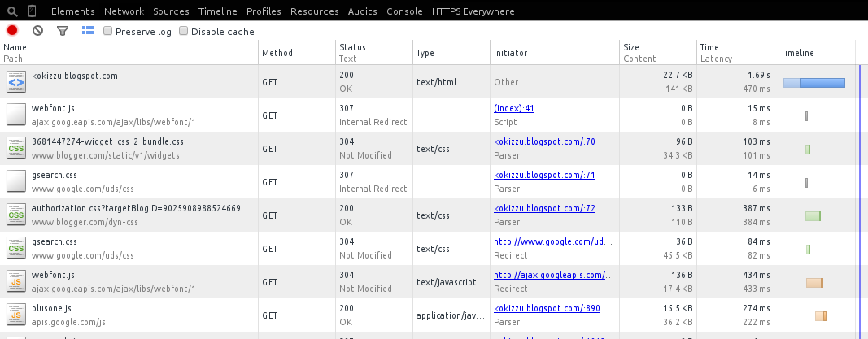Screen dimensions: 868x339
Task: Clear the network log
Action: click(37, 31)
